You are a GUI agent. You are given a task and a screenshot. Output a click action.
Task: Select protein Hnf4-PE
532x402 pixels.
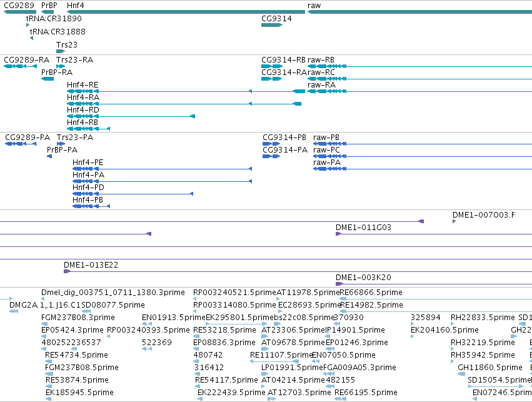[162, 169]
